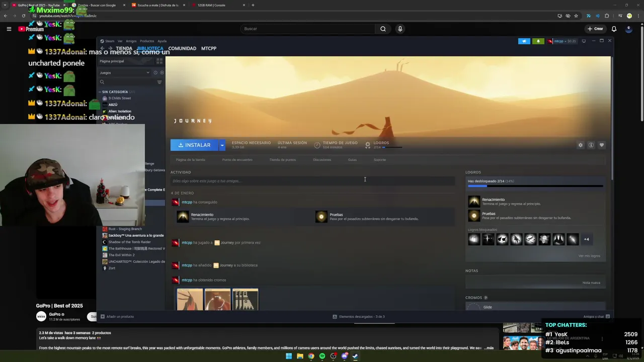Open Steam's Amigos menu
Image resolution: width=644 pixels, height=362 pixels.
pyautogui.click(x=131, y=41)
